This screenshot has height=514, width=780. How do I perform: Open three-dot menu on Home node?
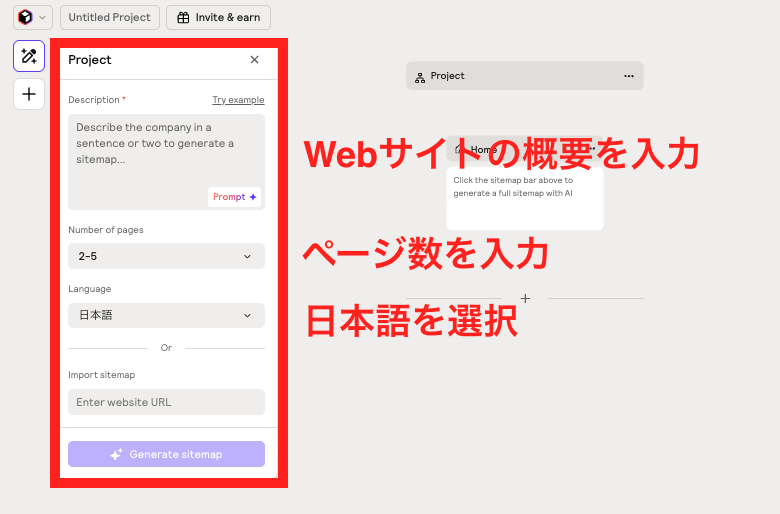tap(593, 150)
